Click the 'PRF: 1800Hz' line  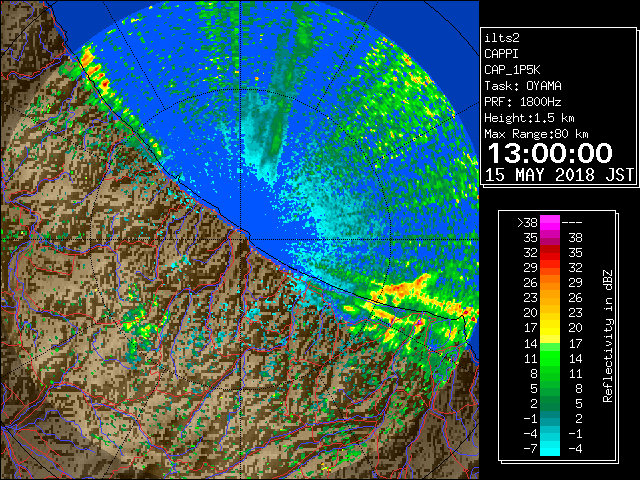[x=522, y=102]
